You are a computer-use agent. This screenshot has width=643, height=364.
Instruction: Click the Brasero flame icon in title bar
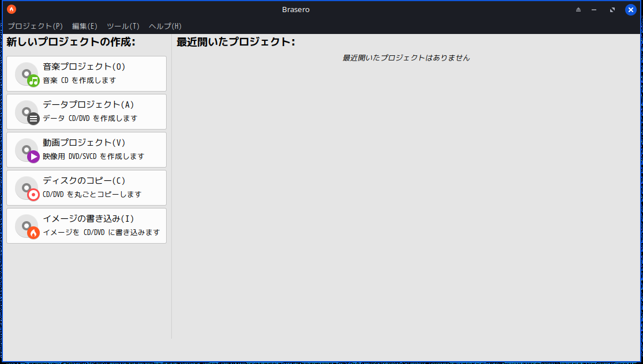click(x=12, y=9)
